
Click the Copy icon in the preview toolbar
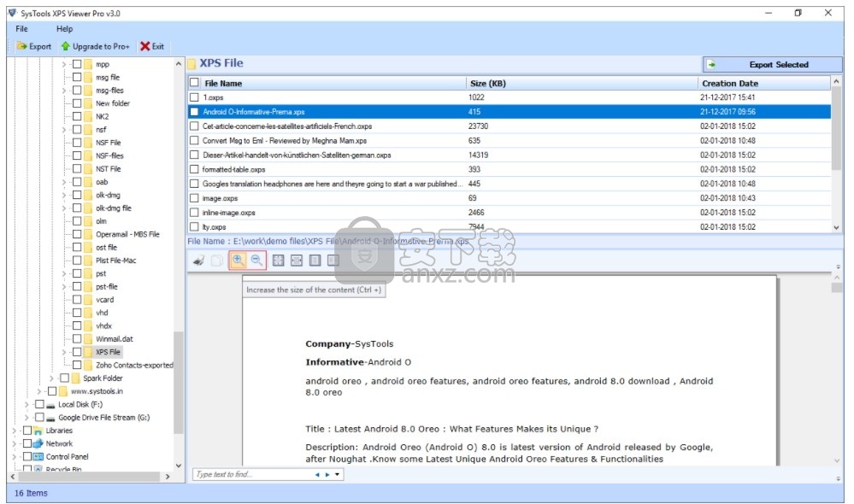[x=217, y=261]
